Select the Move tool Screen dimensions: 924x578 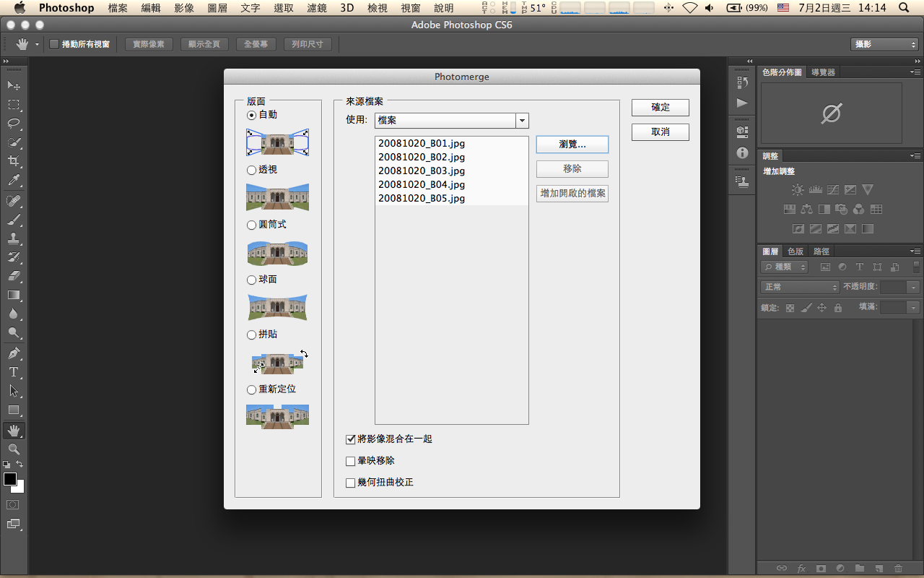coord(14,85)
